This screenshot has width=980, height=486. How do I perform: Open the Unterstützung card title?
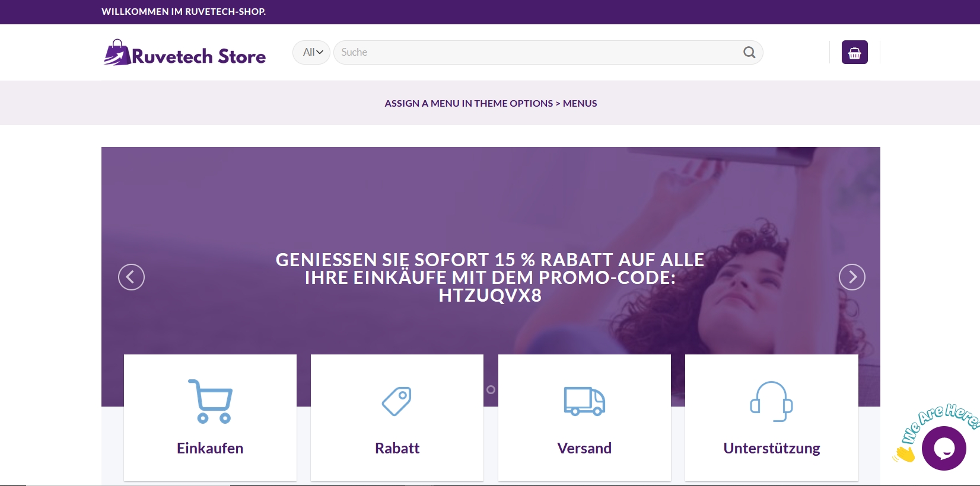(771, 449)
